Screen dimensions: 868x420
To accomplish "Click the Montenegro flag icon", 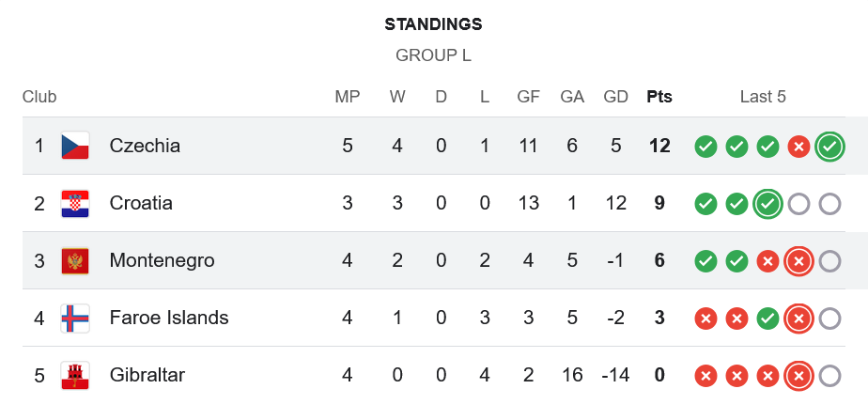I will pos(74,260).
